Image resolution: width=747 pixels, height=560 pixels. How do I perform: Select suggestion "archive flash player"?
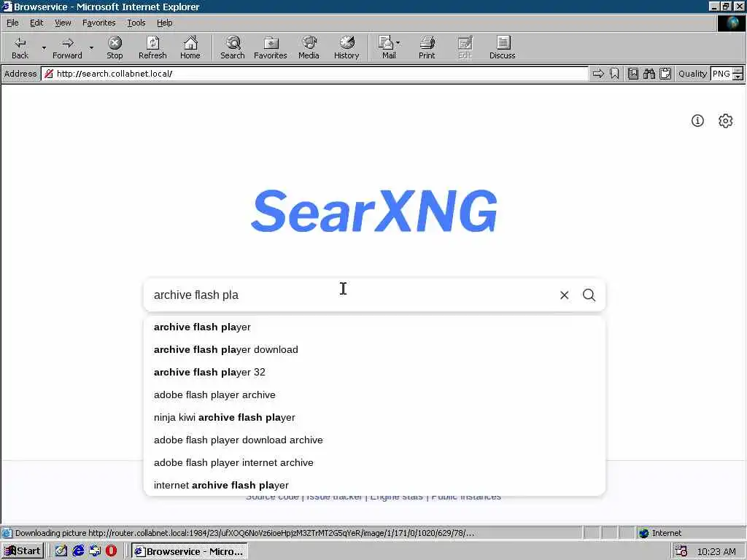point(374,327)
